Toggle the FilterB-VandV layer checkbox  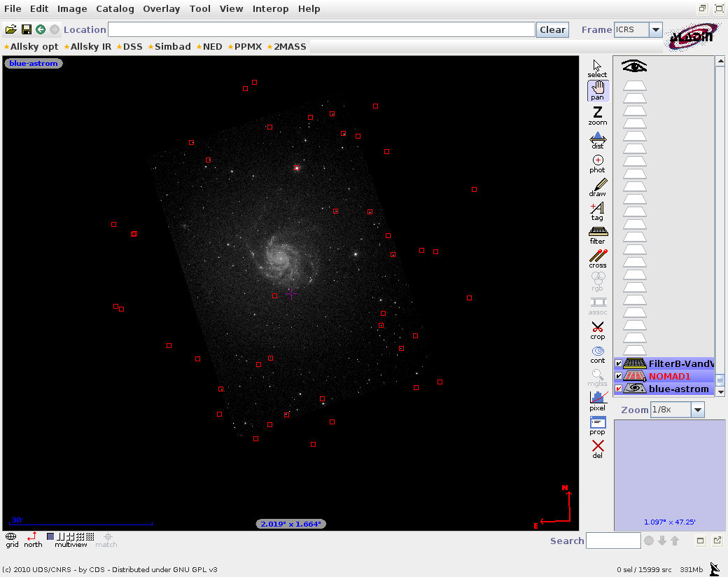(x=619, y=363)
